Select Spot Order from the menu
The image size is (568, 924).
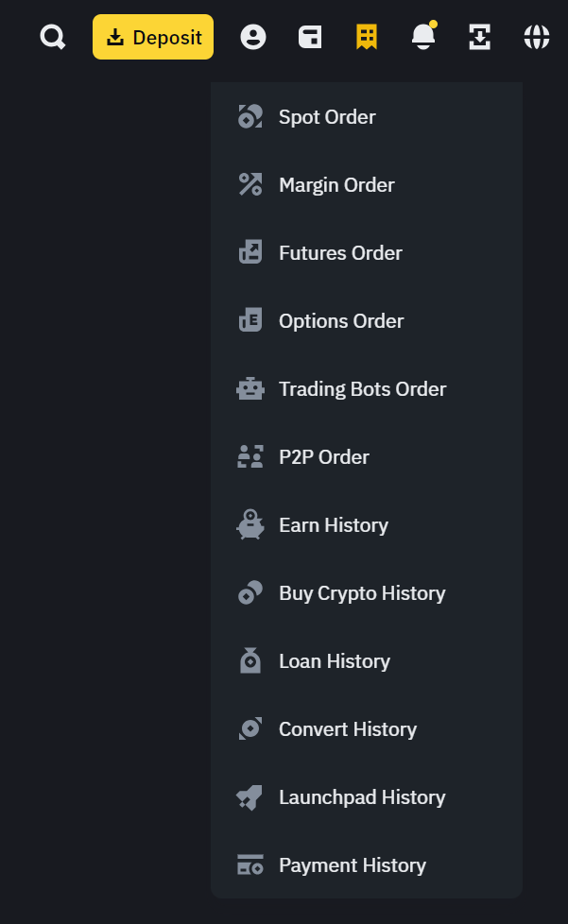[x=367, y=116]
